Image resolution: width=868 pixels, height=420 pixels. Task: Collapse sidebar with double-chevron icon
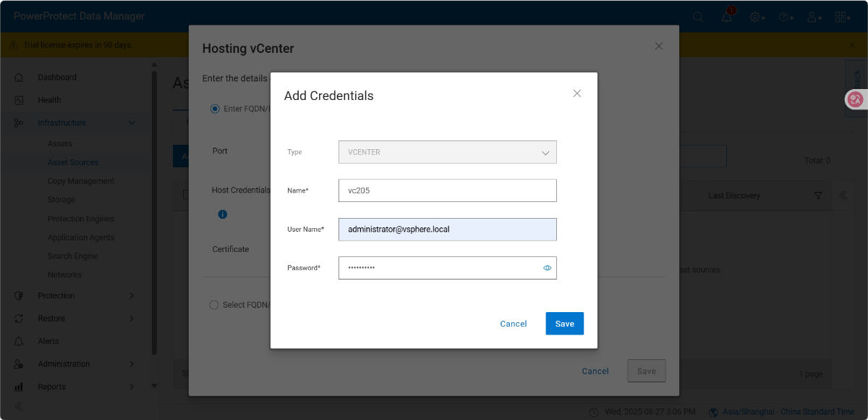pos(19,406)
